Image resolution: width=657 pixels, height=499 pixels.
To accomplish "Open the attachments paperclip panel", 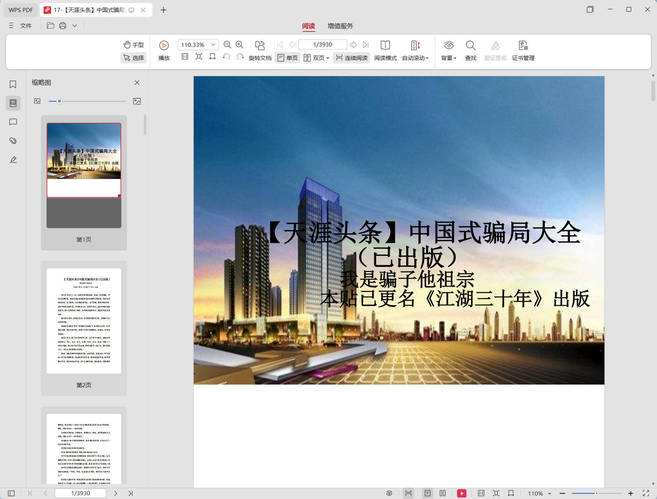I will click(13, 141).
